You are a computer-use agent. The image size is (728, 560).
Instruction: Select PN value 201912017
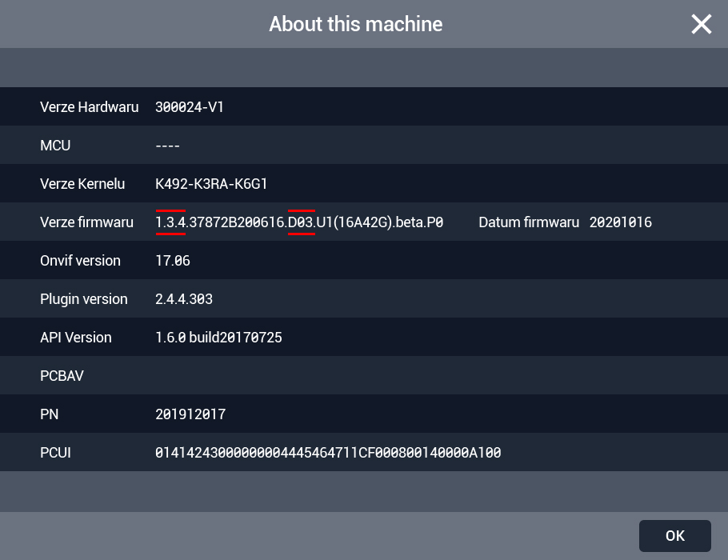[190, 414]
